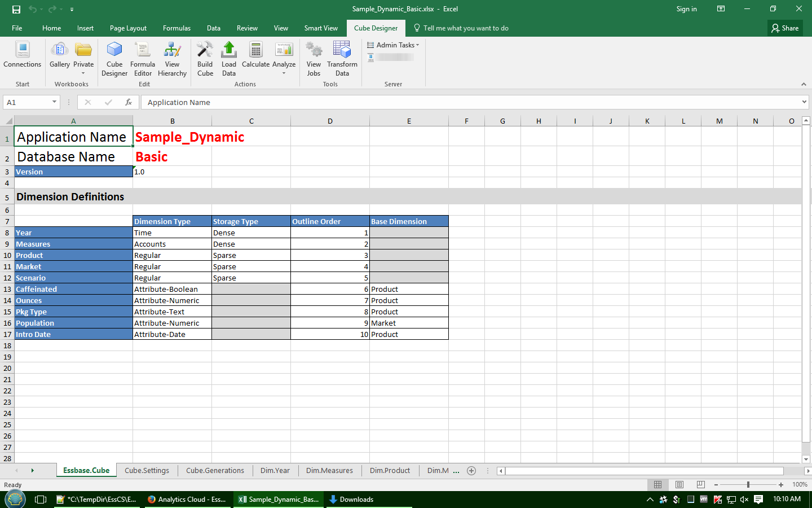
Task: Open the Formula Editor
Action: click(143, 59)
